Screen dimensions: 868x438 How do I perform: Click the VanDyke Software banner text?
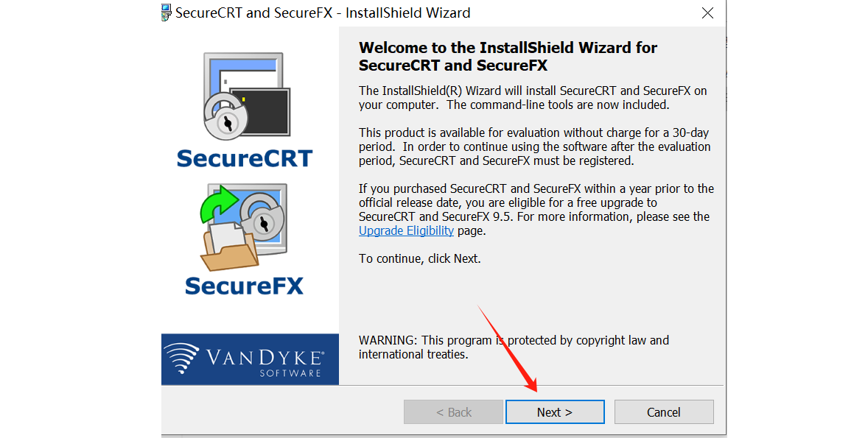[265, 362]
